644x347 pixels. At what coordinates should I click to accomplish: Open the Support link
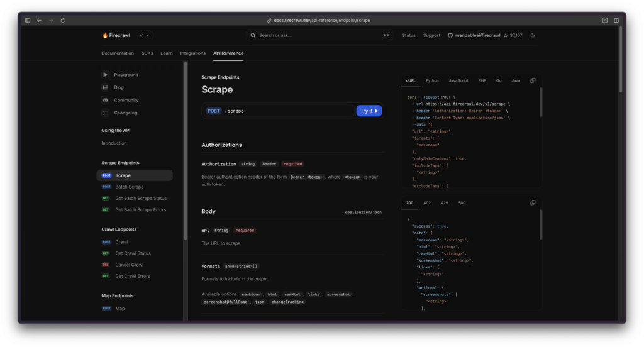[x=431, y=35]
